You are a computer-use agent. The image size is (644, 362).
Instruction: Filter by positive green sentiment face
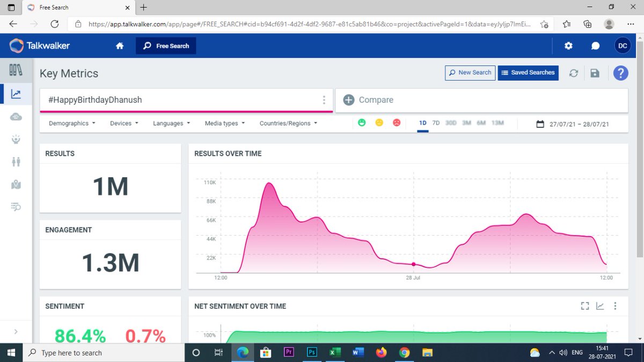[x=362, y=123]
